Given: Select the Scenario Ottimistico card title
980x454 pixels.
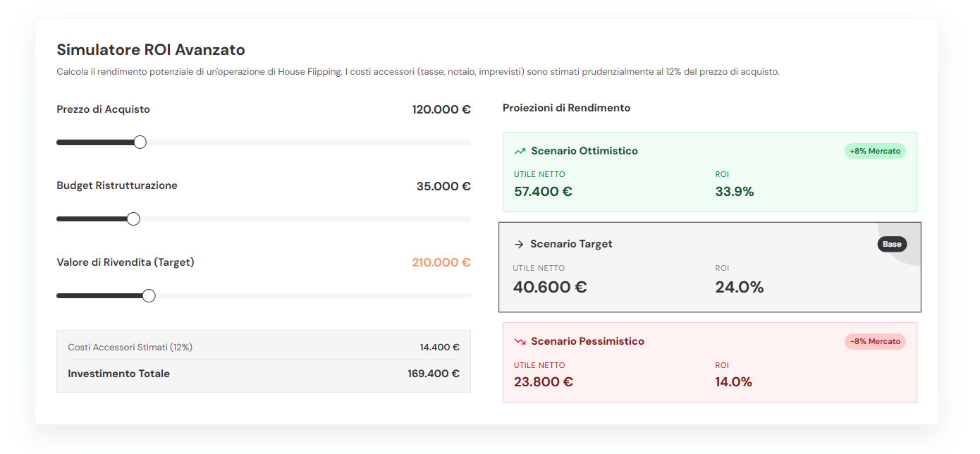Looking at the screenshot, I should click(584, 151).
